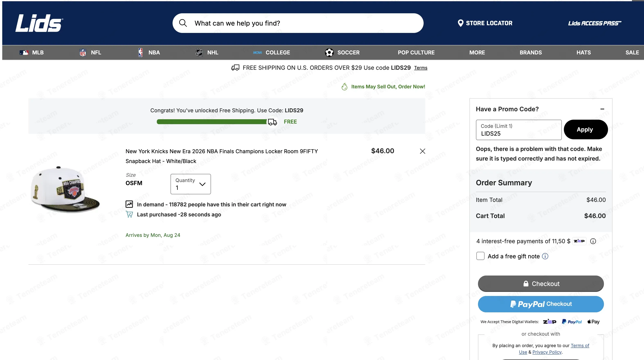Open the Lids Access Pass link

pyautogui.click(x=595, y=23)
